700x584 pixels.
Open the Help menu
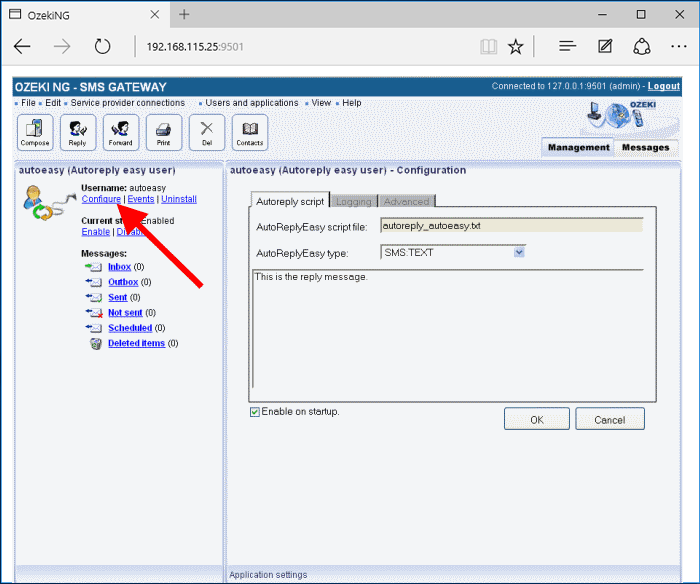point(352,103)
